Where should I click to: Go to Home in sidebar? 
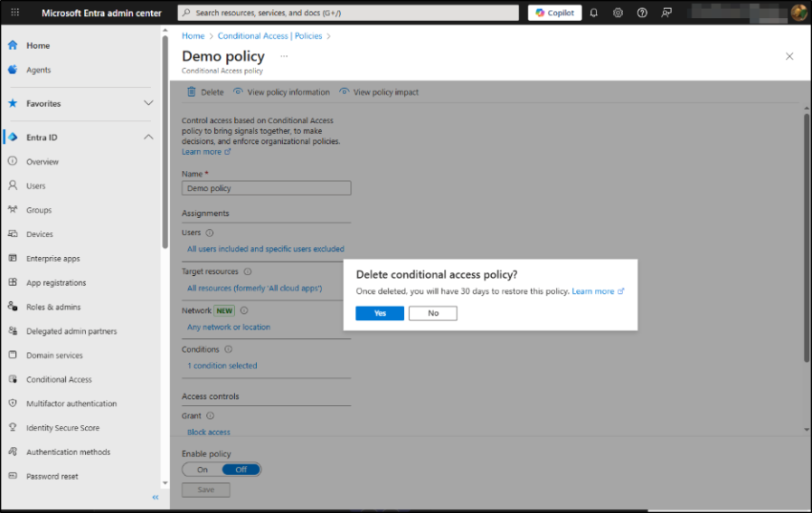(38, 45)
